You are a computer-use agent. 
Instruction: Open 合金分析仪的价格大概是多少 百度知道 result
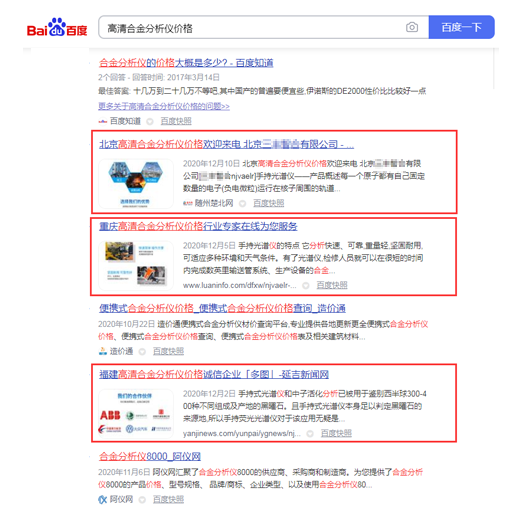coord(186,63)
